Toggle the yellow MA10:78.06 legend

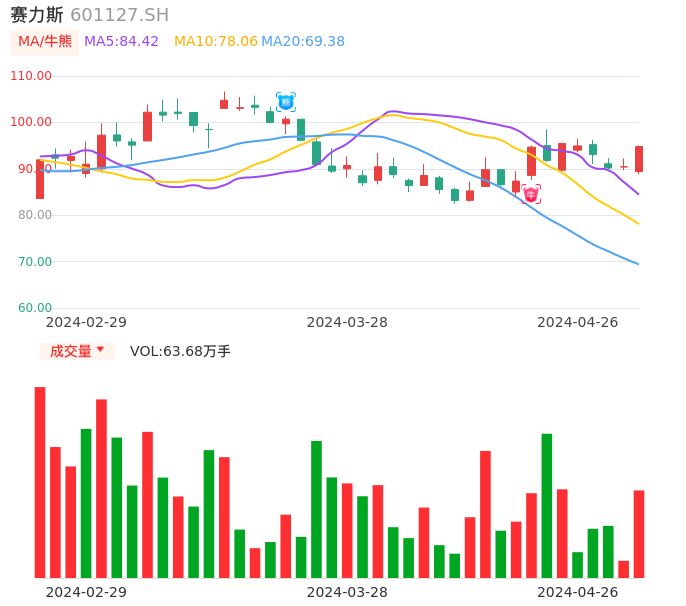(x=215, y=42)
